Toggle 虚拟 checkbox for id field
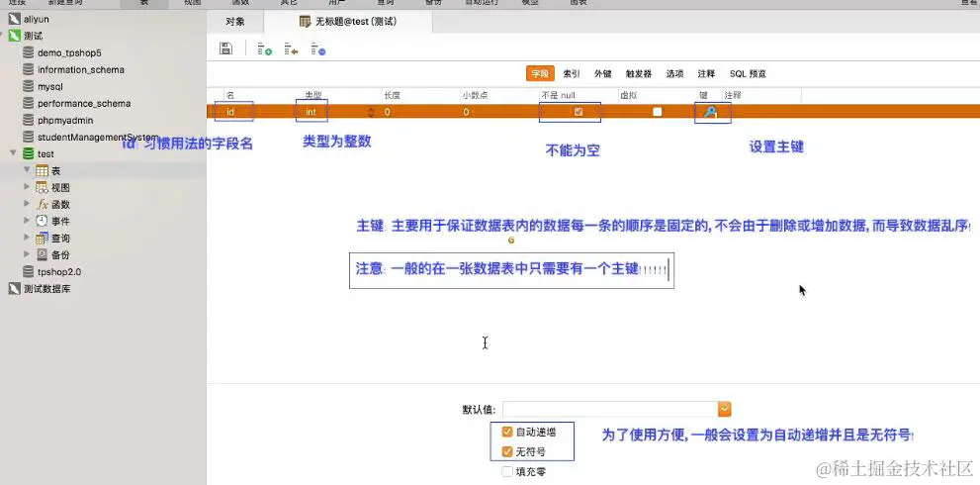980x485 pixels. [x=657, y=112]
